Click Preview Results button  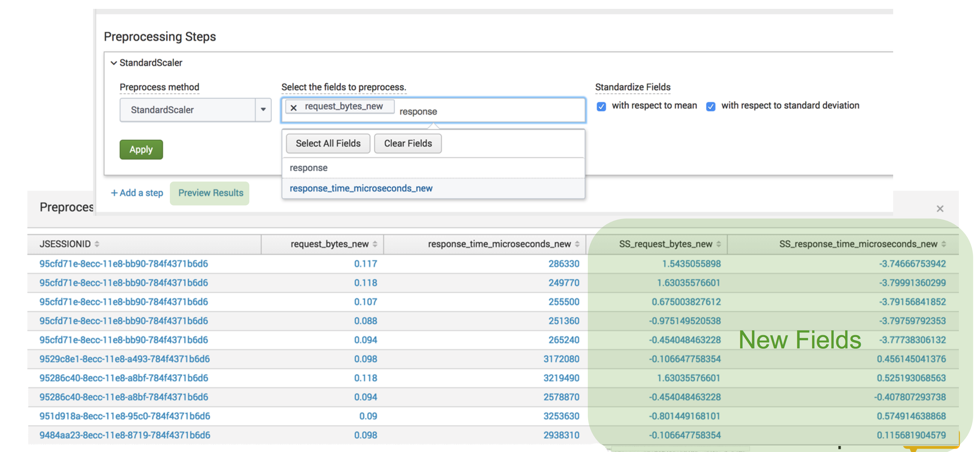(210, 193)
